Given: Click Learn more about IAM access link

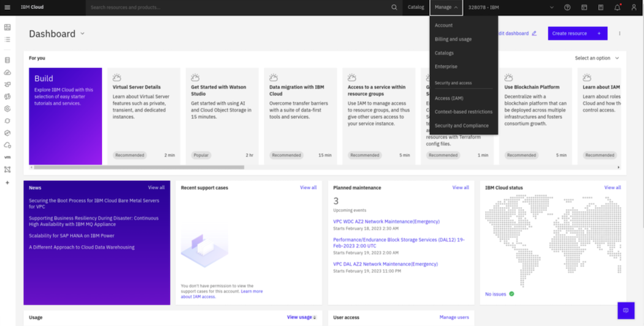Looking at the screenshot, I should pos(222,294).
